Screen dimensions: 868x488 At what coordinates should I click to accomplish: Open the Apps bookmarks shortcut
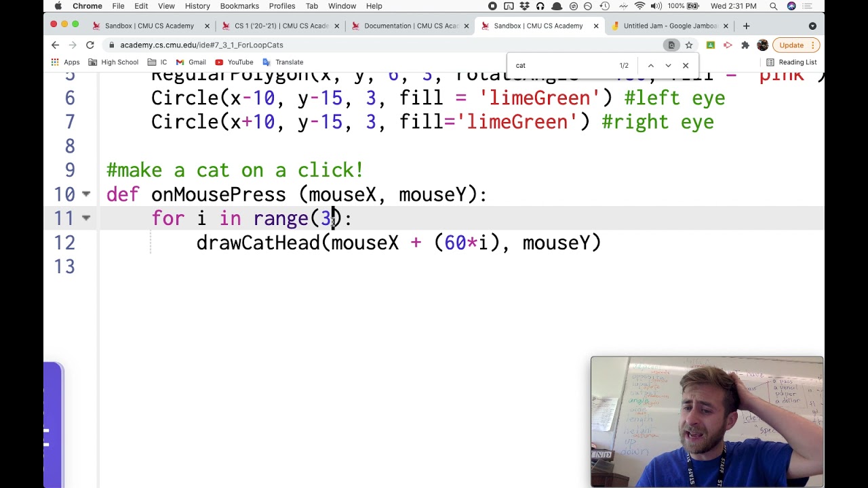point(65,62)
